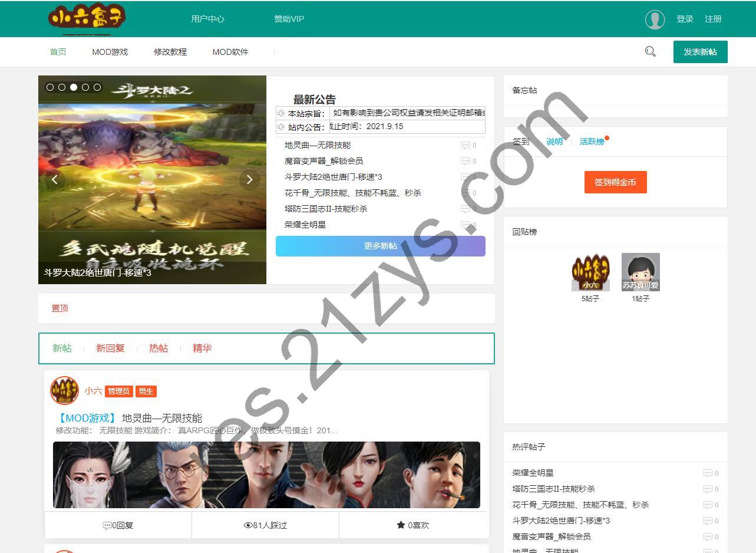Select the first carousel dot

(50, 87)
